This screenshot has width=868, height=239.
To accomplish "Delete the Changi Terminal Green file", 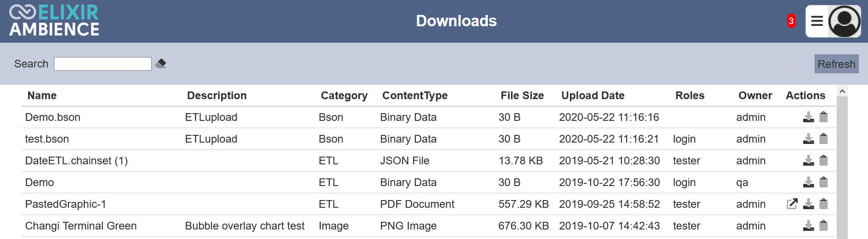I will (824, 225).
